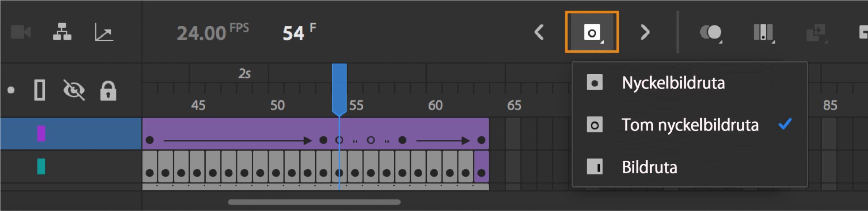The height and width of the screenshot is (211, 868).
Task: Expand onion skin options corner arrow
Action: click(x=721, y=42)
